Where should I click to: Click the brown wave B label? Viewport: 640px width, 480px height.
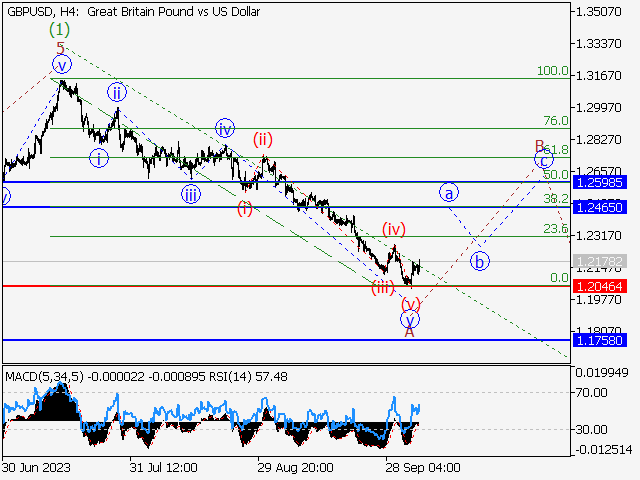pos(539,145)
